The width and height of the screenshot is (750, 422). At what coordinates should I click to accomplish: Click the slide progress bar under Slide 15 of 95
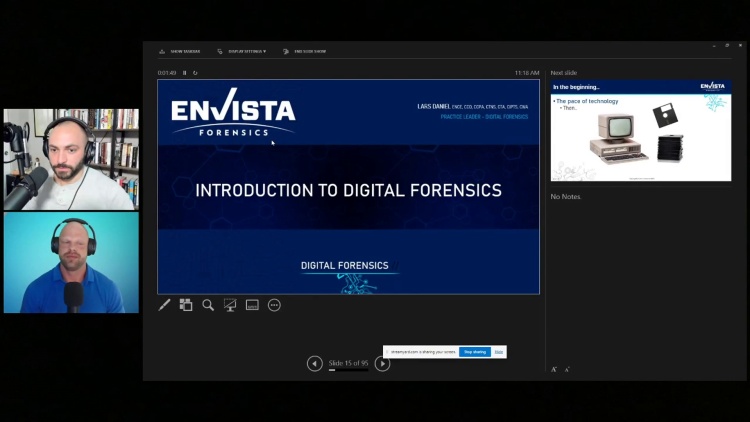point(348,370)
